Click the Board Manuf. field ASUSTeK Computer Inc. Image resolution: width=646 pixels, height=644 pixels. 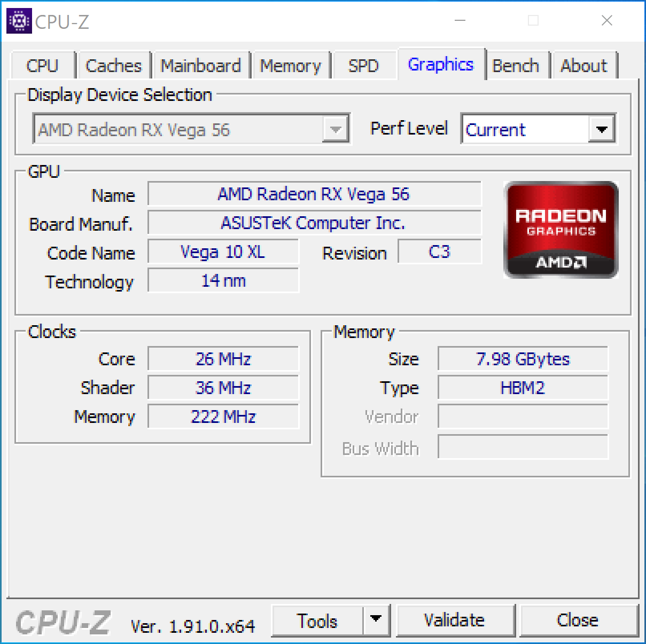tap(314, 223)
